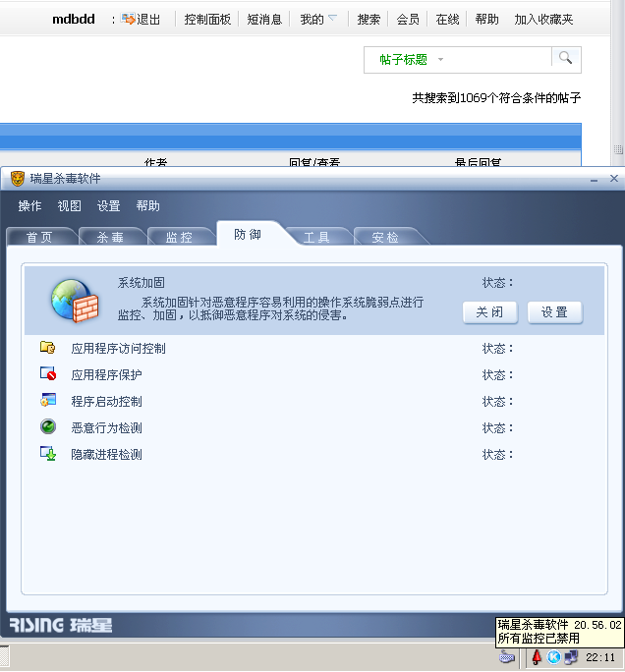
Task: Click the System Hardening globe firewall icon
Action: (x=75, y=301)
